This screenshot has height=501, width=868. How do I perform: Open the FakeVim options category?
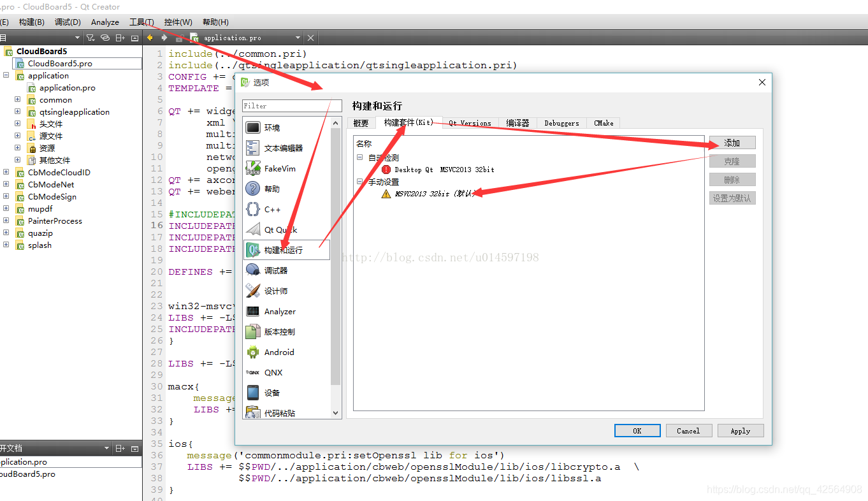click(x=287, y=168)
